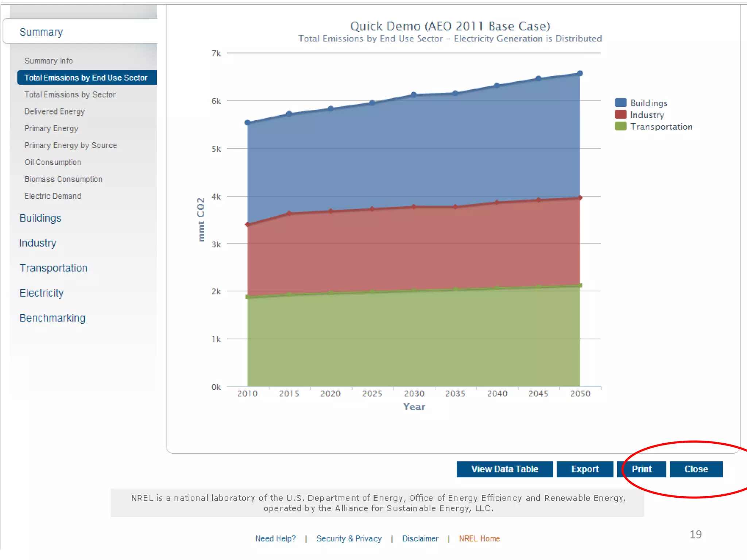Open the Need Help? link
The height and width of the screenshot is (560, 747).
(275, 538)
